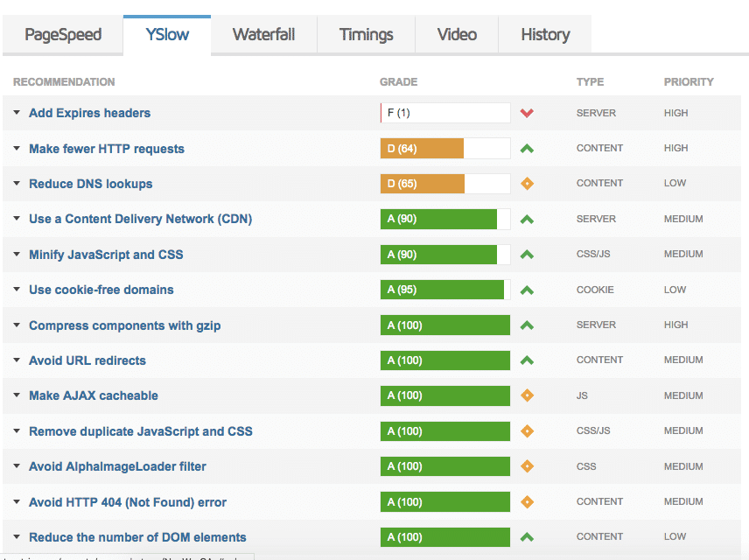Select the green improvement arrow next to Make fewer HTTP requests
The width and height of the screenshot is (749, 560).
(526, 148)
